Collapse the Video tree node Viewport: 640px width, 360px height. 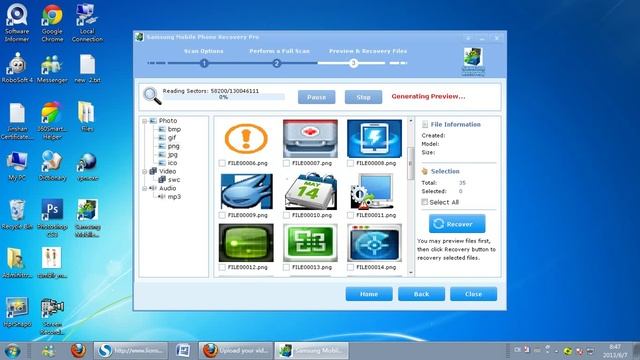tap(144, 172)
